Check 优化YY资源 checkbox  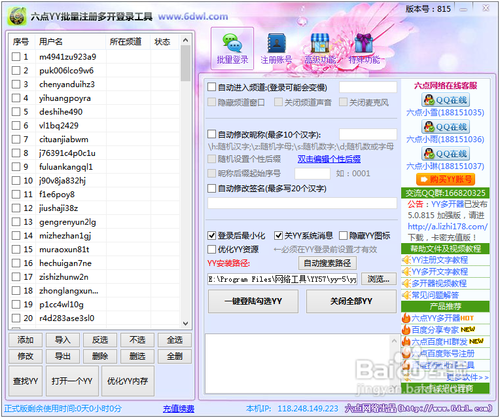point(212,249)
